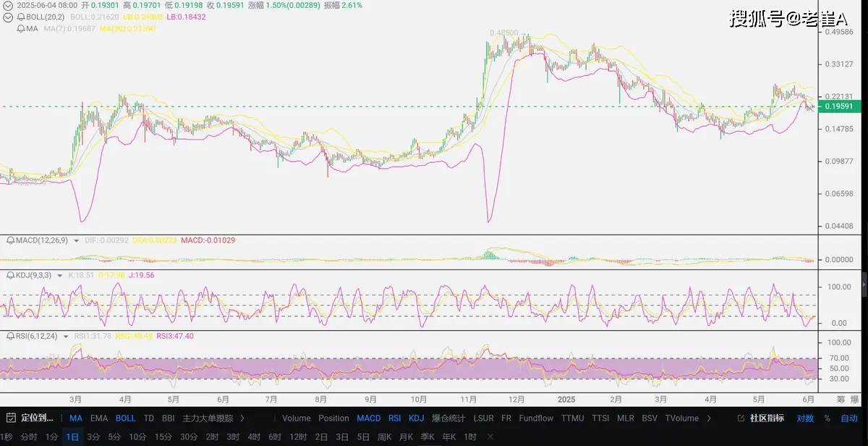Switch price axis to % percentage scale
This screenshot has width=868, height=446.
tap(827, 418)
